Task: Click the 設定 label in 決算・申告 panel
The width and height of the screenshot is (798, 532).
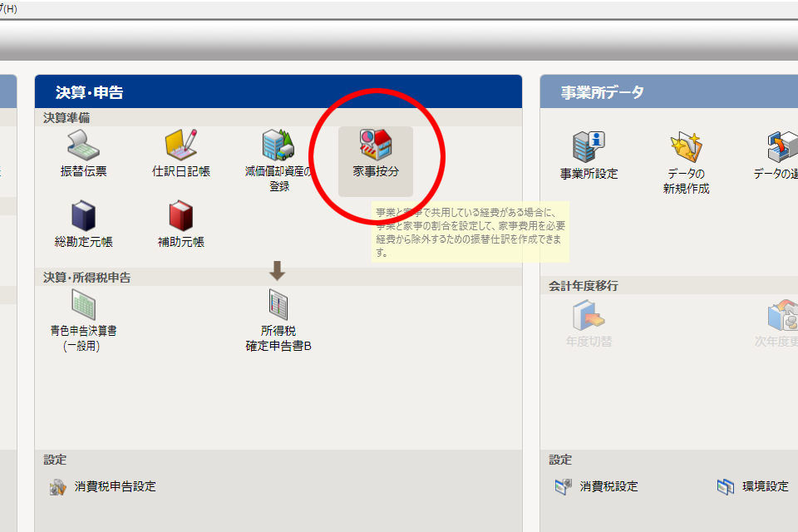Action: coord(55,460)
